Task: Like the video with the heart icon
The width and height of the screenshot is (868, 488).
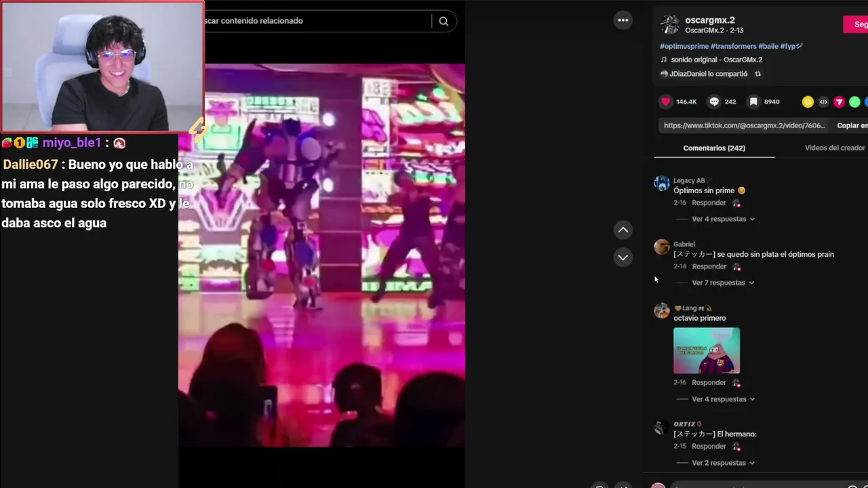Action: pyautogui.click(x=666, y=102)
